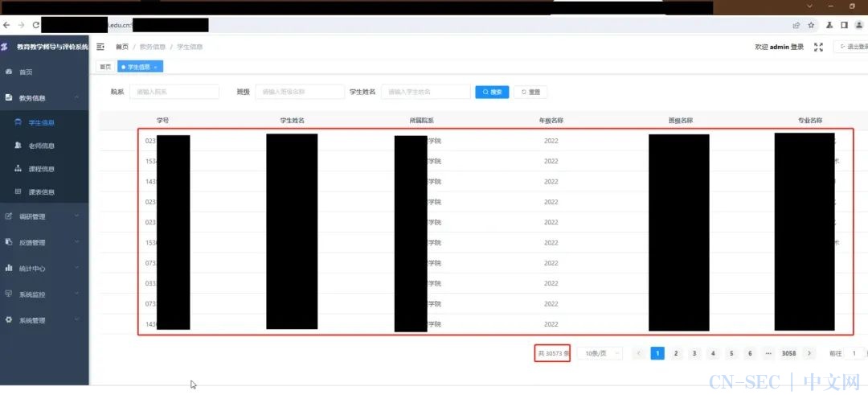This screenshot has width=868, height=395.
Task: Click 首页 in the breadcrumb
Action: 122,47
